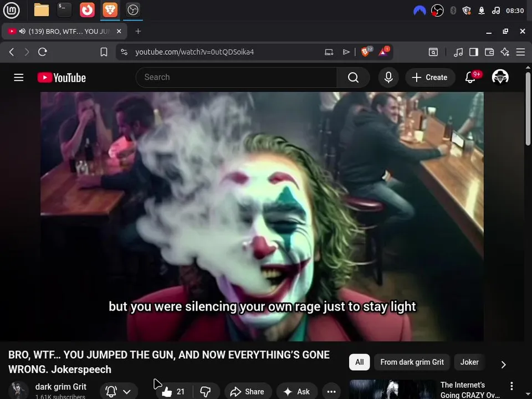Click the 08:30 clock in the panel
This screenshot has width=532, height=399.
click(515, 11)
